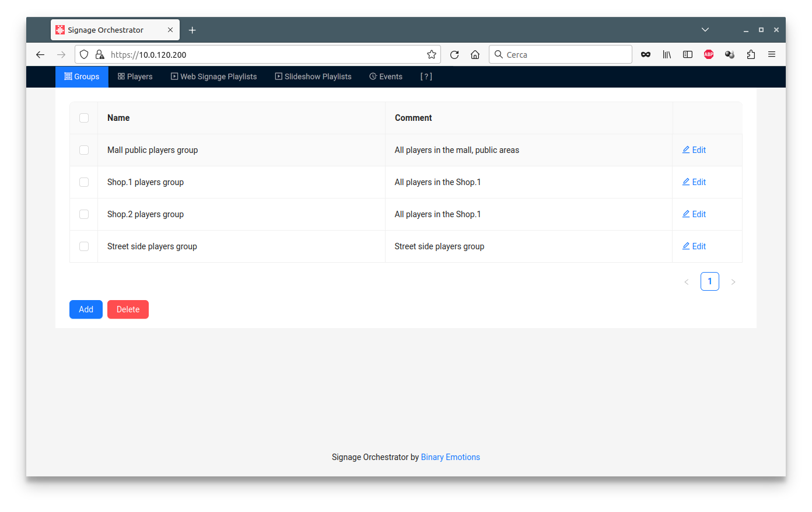Open the extensions puzzle icon
The height and width of the screenshot is (512, 812).
(751, 54)
